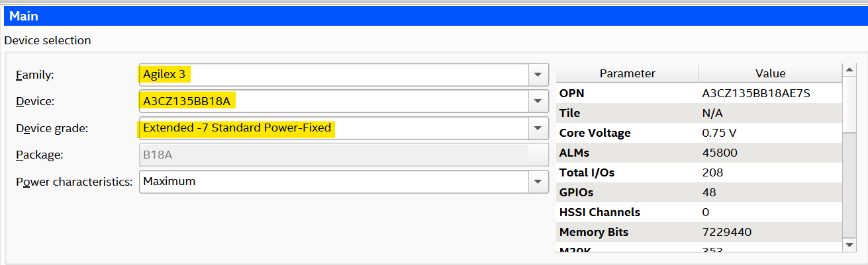Click the Total I/Os value 208
Screen dimensions: 868x265
(712, 172)
